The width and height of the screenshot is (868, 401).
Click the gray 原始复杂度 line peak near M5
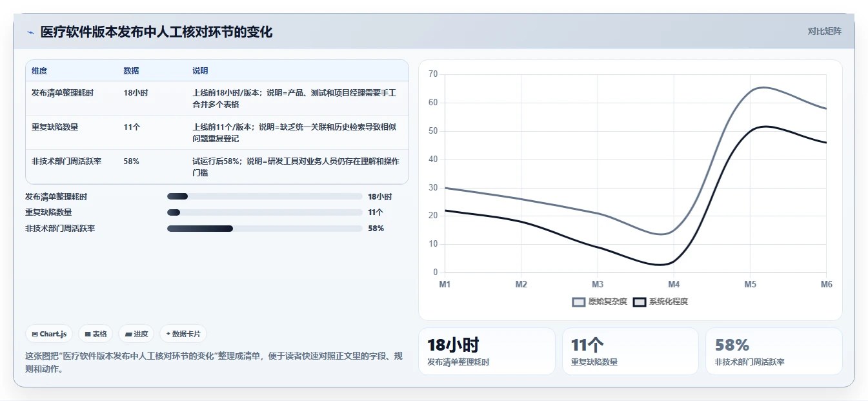pos(763,87)
